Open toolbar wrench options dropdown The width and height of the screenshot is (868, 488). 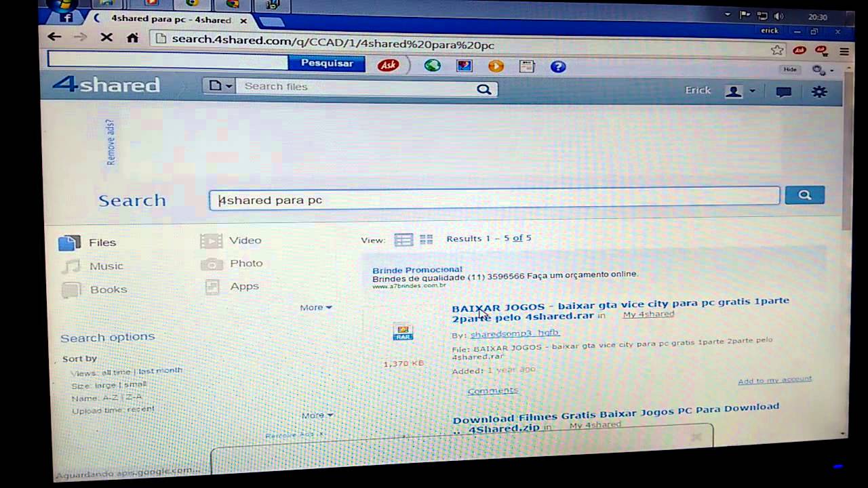(822, 70)
